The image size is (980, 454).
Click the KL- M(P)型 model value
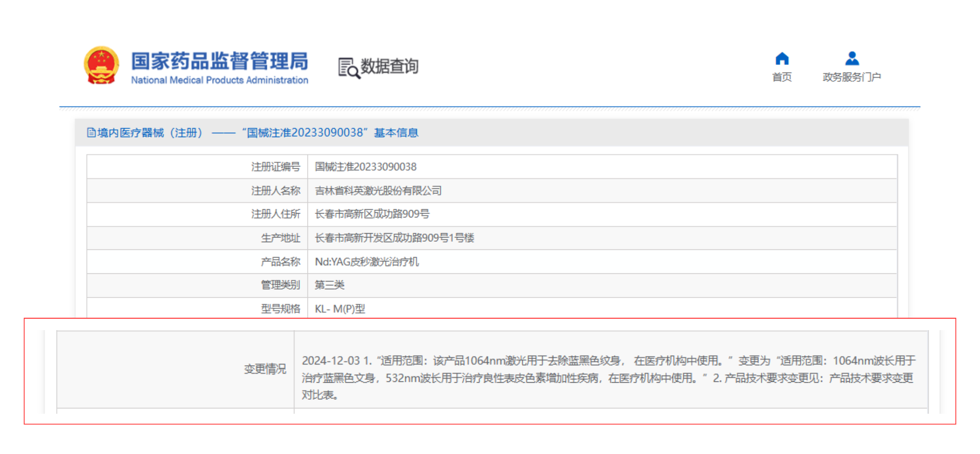point(339,309)
